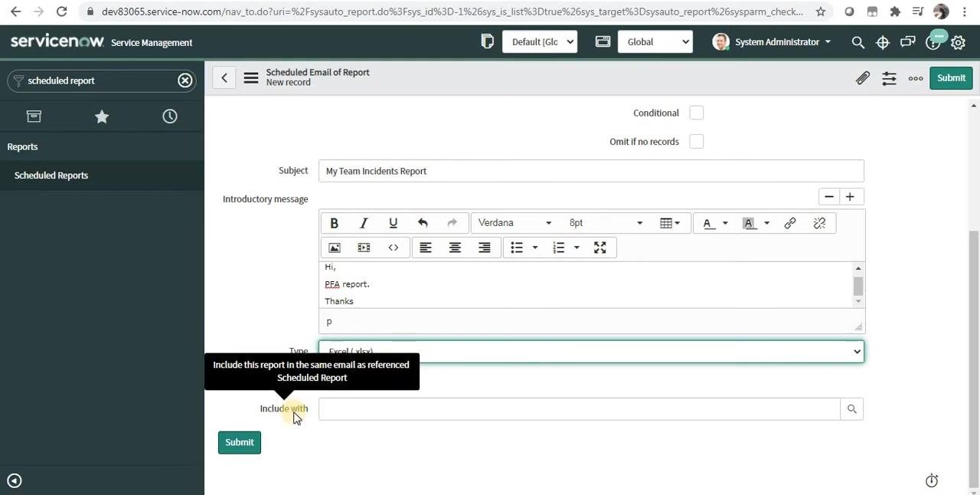Show history in navigator
This screenshot has height=495, width=980.
[x=170, y=116]
